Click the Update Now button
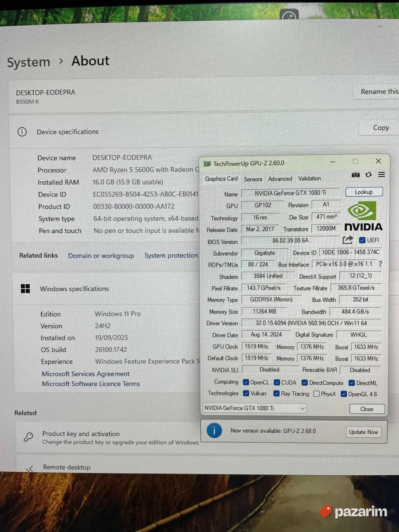Viewport: 399px width, 532px height. tap(363, 432)
